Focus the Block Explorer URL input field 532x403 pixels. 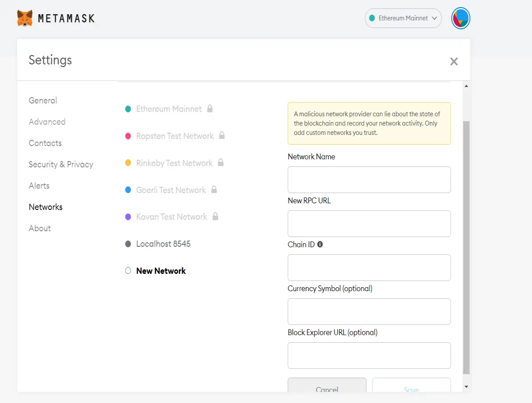click(x=369, y=356)
